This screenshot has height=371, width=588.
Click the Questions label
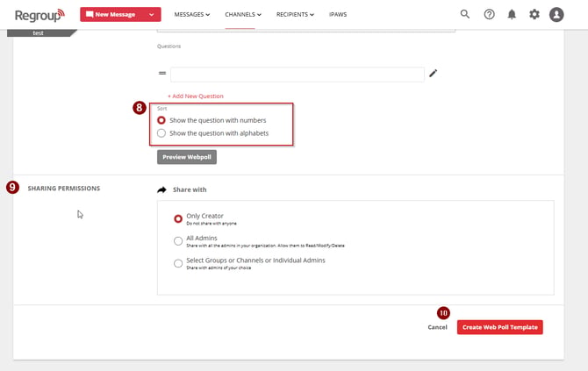tap(169, 46)
